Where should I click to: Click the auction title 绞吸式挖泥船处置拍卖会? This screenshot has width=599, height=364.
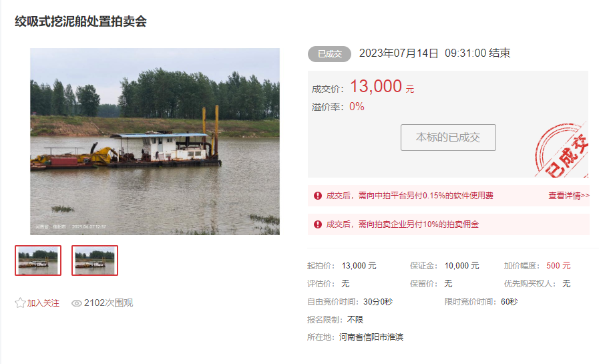pos(81,21)
